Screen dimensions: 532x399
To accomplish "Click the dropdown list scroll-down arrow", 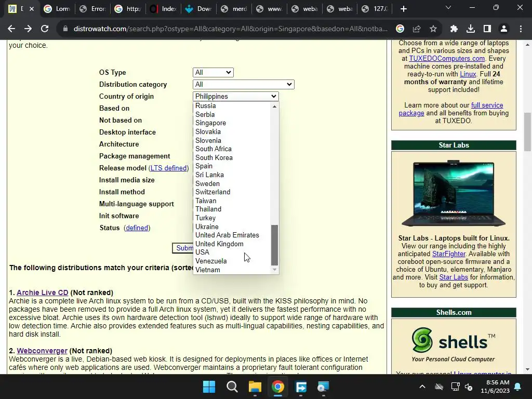I will point(274,270).
